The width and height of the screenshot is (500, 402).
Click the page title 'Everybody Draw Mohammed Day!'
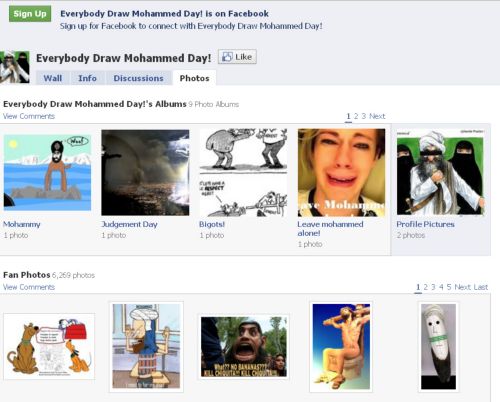coord(123,58)
